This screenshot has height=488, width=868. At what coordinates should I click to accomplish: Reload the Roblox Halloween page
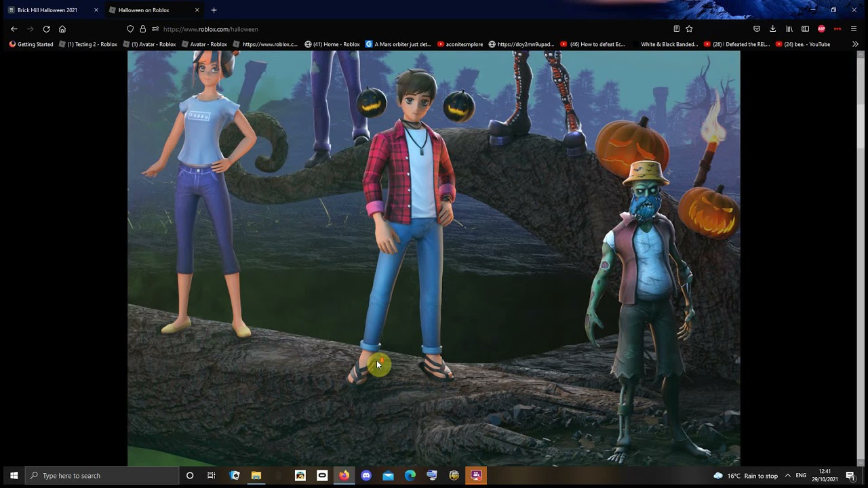pyautogui.click(x=46, y=29)
